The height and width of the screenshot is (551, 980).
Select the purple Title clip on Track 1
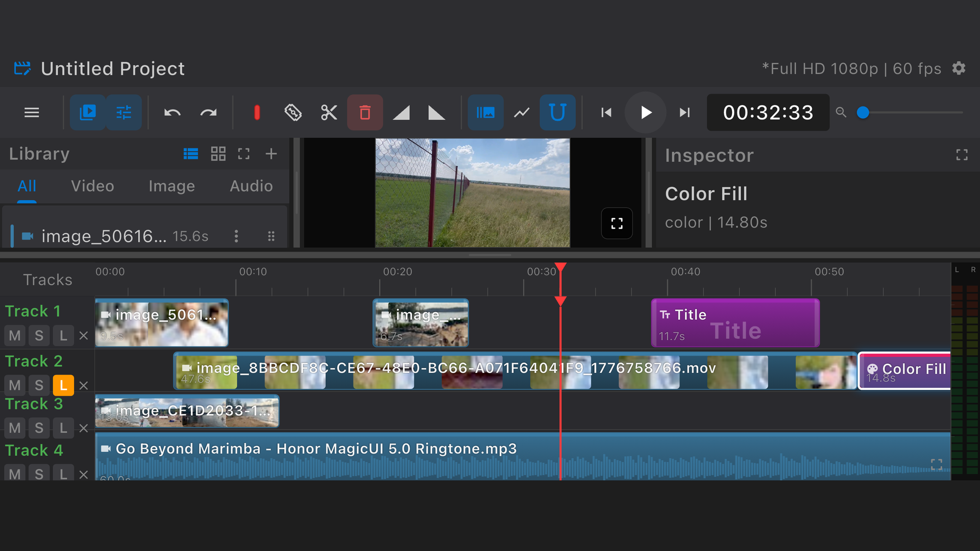[x=735, y=323]
